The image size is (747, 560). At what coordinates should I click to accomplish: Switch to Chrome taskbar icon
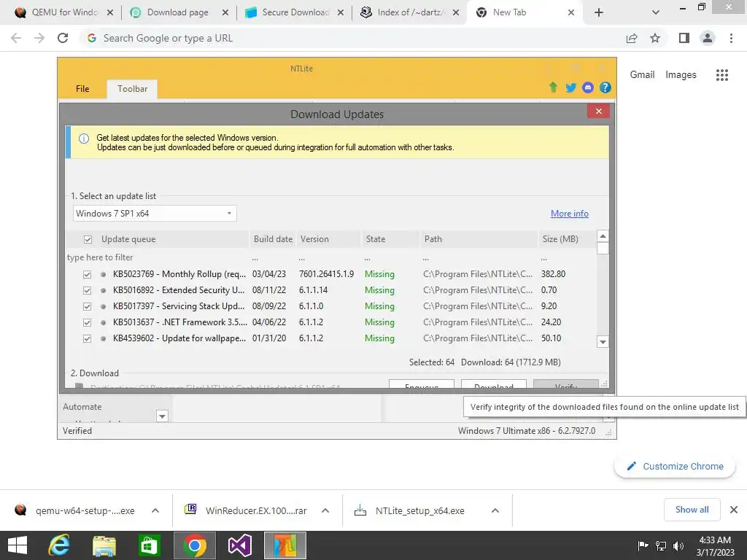pos(194,545)
